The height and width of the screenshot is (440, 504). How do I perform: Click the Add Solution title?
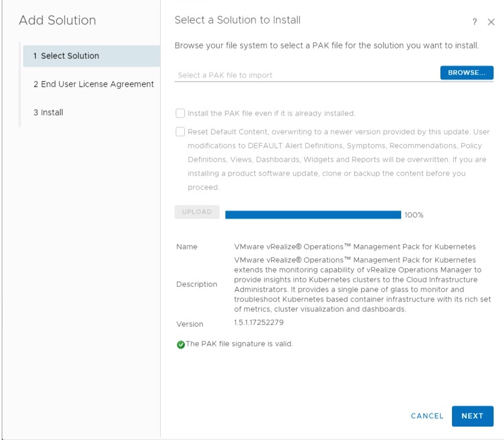coord(57,20)
